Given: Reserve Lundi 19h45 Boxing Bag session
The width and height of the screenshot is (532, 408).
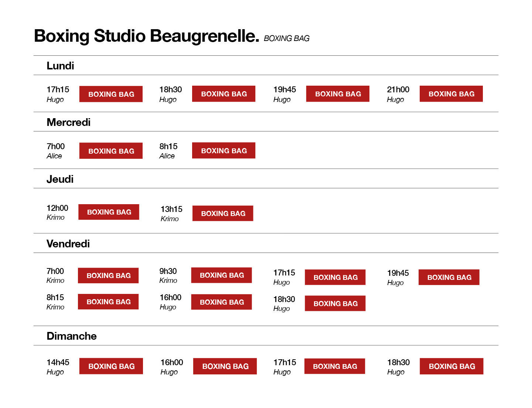Looking at the screenshot, I should (x=338, y=94).
